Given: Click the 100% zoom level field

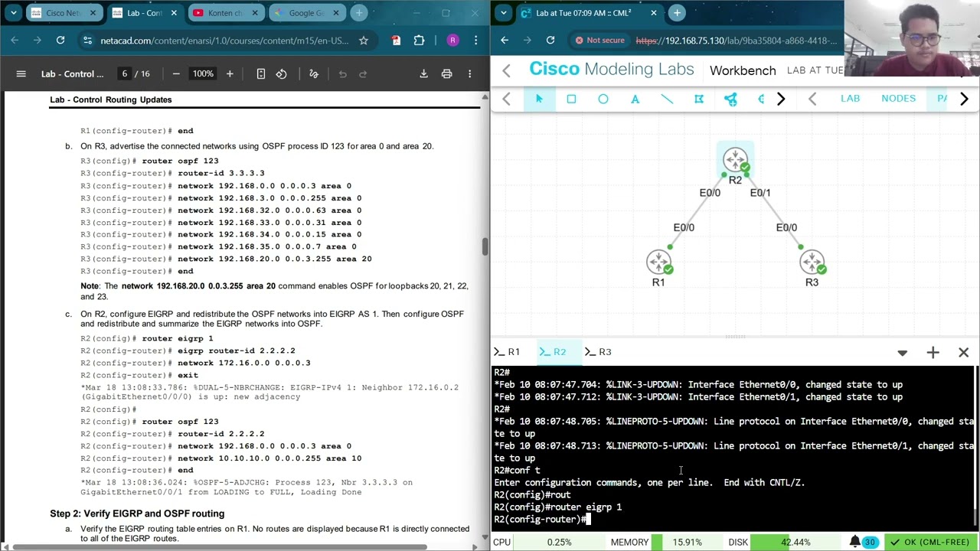Looking at the screenshot, I should click(x=203, y=73).
